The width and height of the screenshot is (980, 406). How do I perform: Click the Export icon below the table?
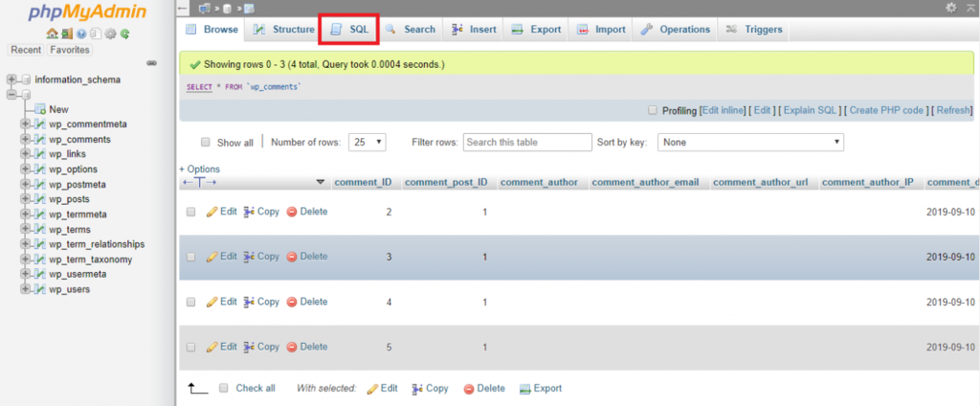(525, 389)
